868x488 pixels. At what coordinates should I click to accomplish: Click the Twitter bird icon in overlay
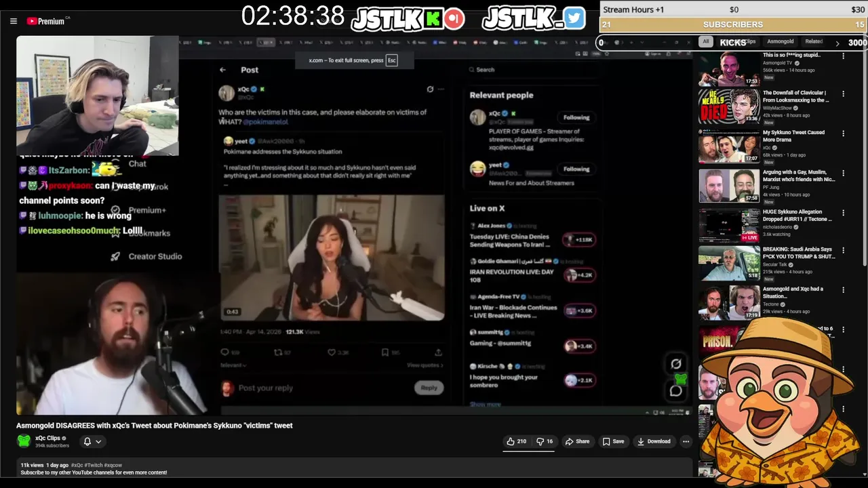(x=574, y=18)
